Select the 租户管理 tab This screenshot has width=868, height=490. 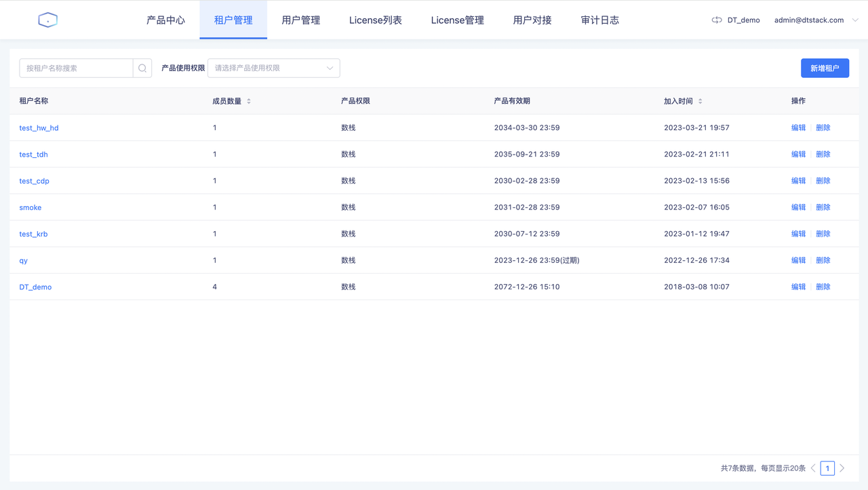[233, 20]
